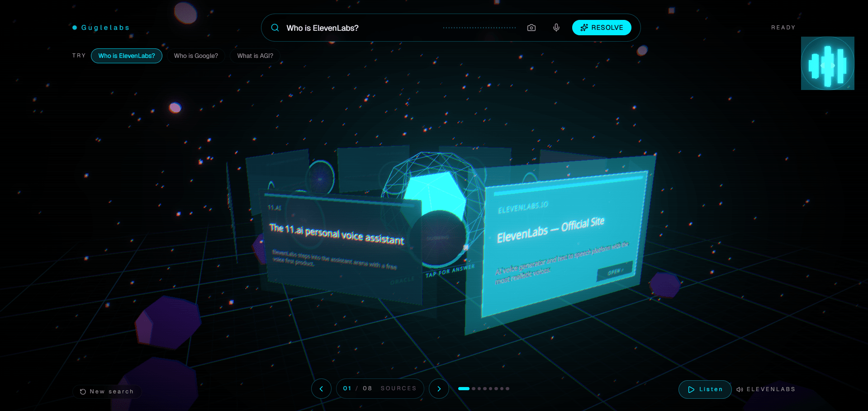Image resolution: width=868 pixels, height=411 pixels.
Task: Select the "Who is ElevenLabs?" suggestion chip
Action: tap(127, 56)
